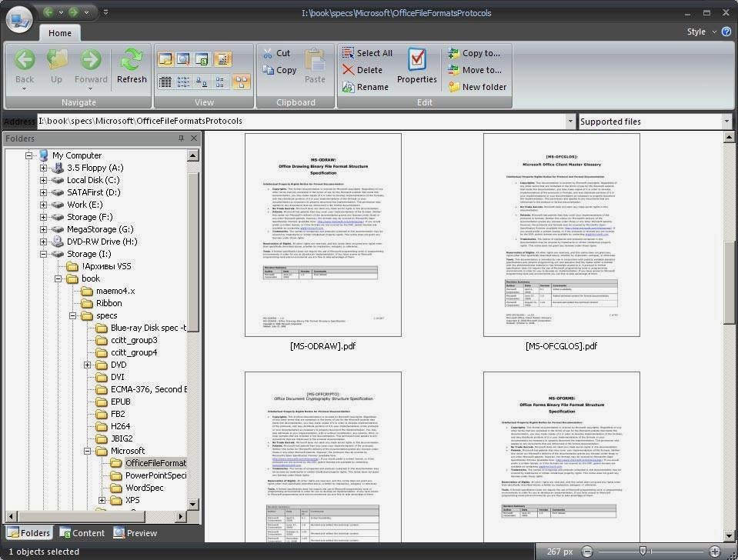Select the MS-OFFCRYPTO document thumbnail

pyautogui.click(x=323, y=457)
